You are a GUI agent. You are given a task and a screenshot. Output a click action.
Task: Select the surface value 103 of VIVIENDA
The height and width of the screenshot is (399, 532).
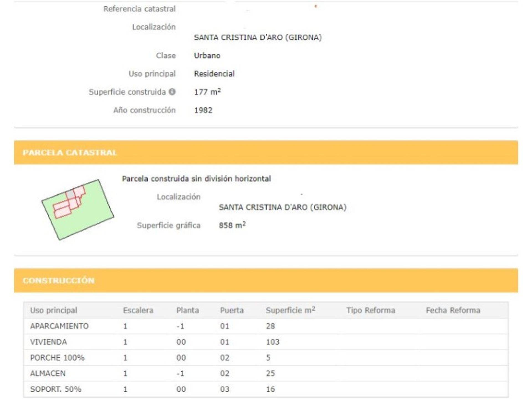coord(273,342)
